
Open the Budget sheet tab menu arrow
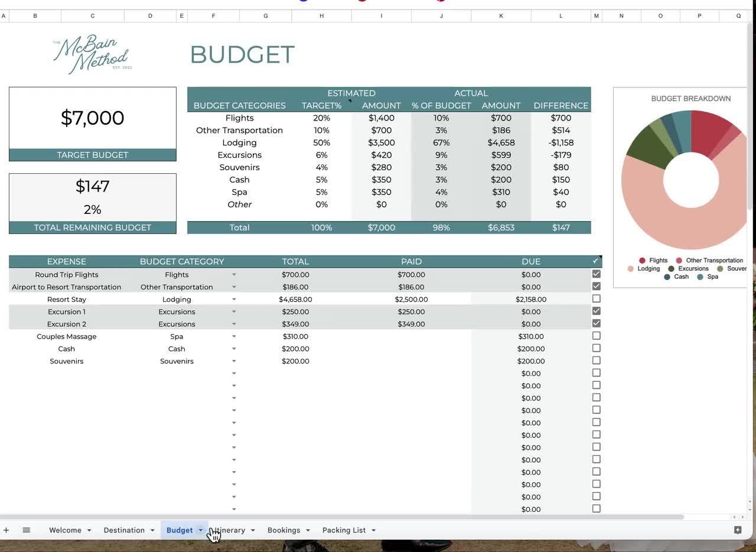coord(200,530)
